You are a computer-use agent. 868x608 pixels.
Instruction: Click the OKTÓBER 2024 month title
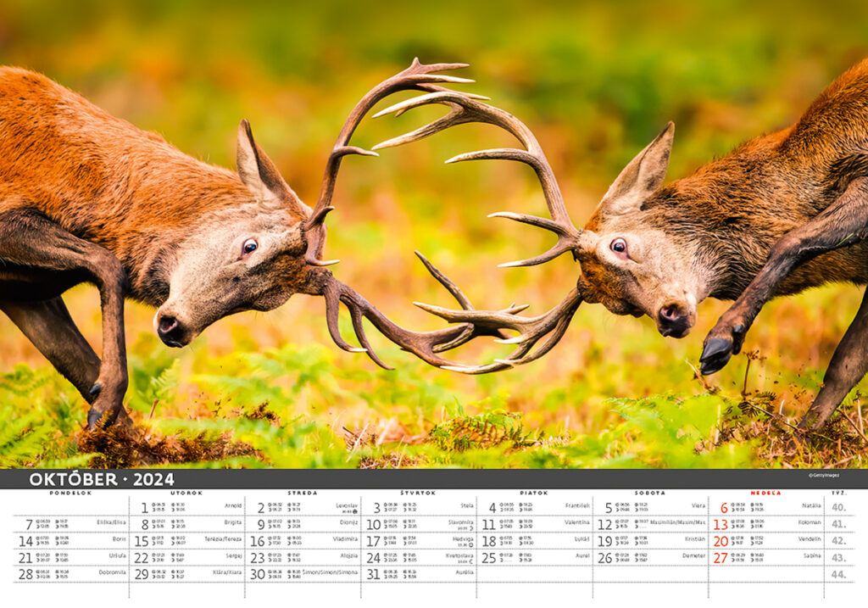tap(101, 479)
